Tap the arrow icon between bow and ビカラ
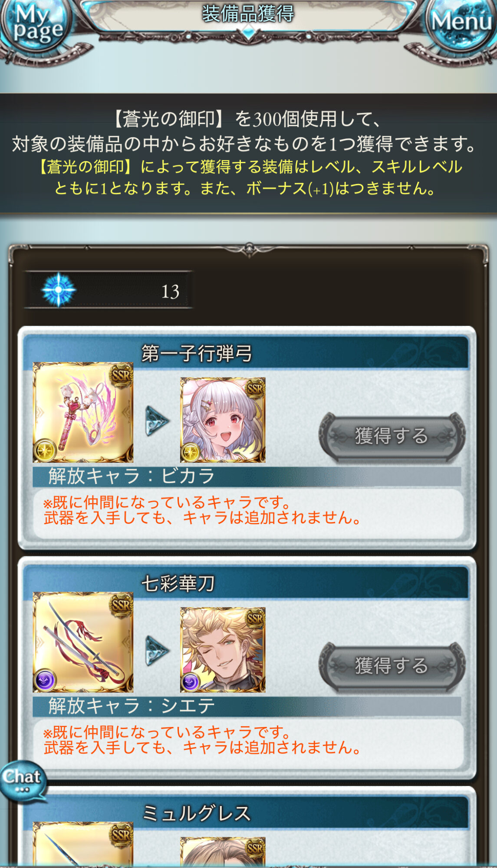 157,421
